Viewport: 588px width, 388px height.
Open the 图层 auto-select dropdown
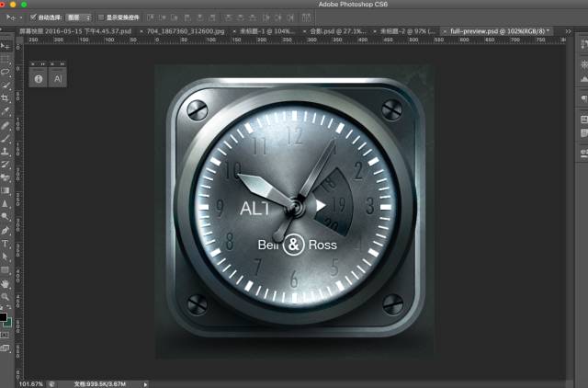78,17
